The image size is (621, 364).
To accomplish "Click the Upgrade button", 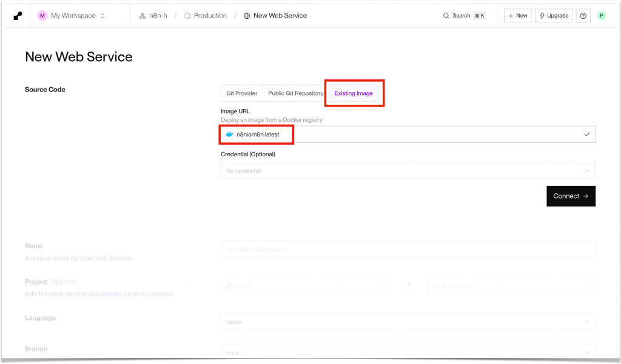I will [x=554, y=16].
